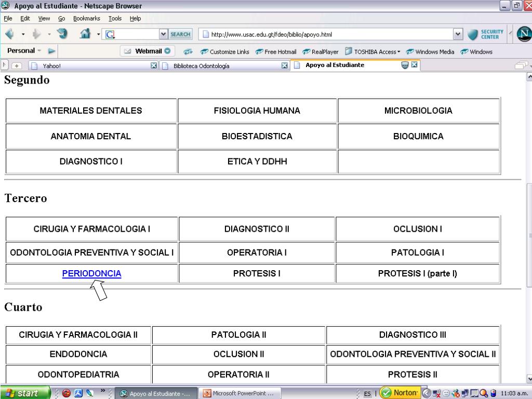Open the File menu
The width and height of the screenshot is (532, 399).
point(8,18)
